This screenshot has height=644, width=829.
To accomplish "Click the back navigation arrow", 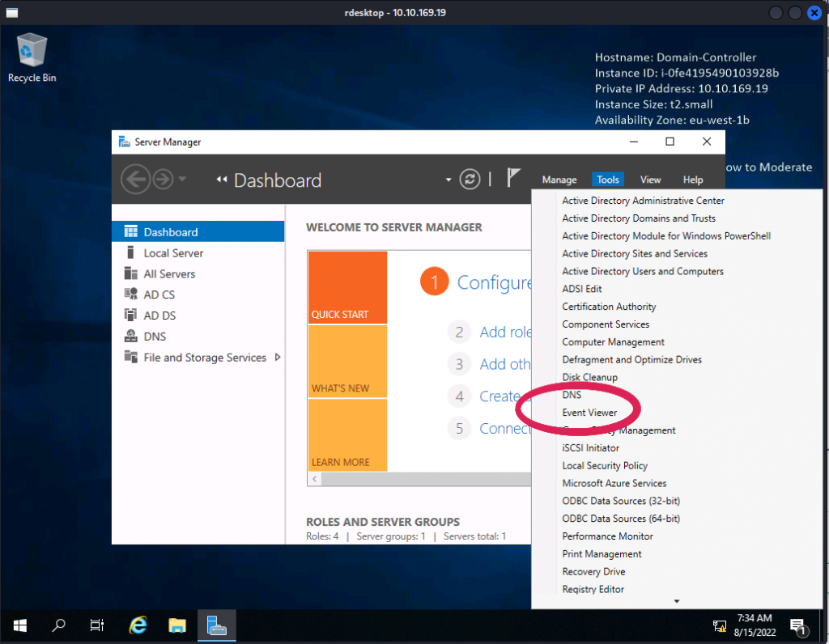I will (135, 180).
